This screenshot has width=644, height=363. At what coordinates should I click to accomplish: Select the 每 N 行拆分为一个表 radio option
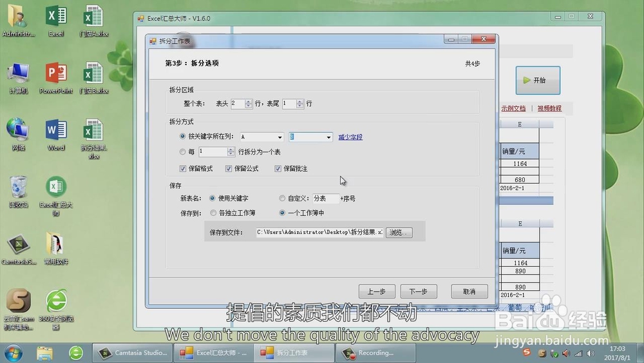[182, 152]
